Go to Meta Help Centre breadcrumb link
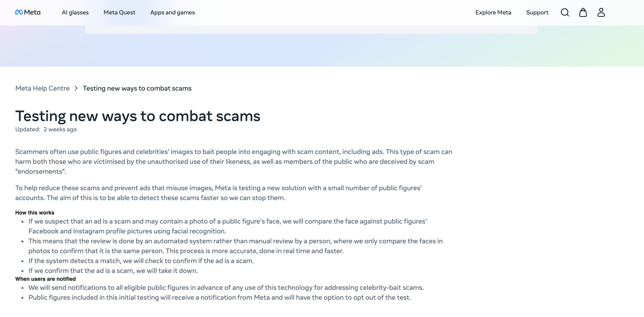 (42, 88)
